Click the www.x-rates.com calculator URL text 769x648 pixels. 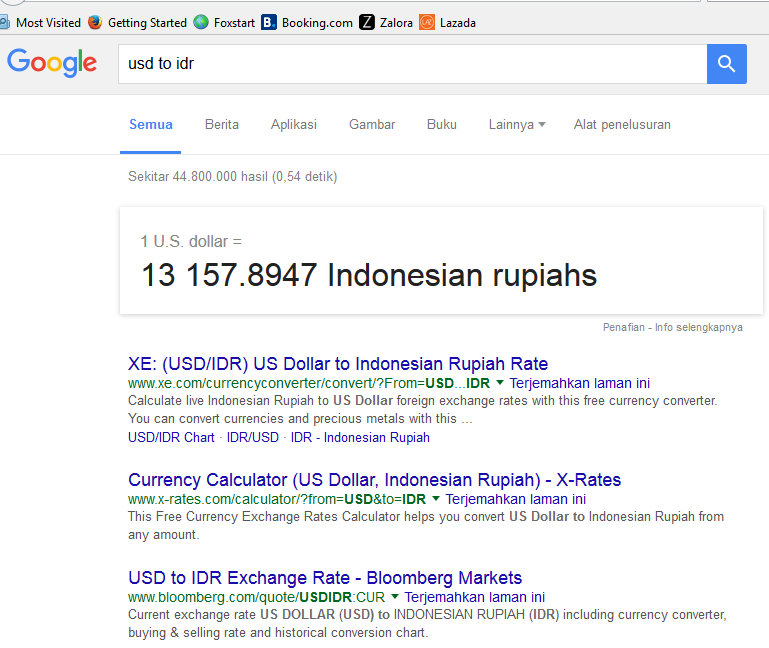[277, 499]
